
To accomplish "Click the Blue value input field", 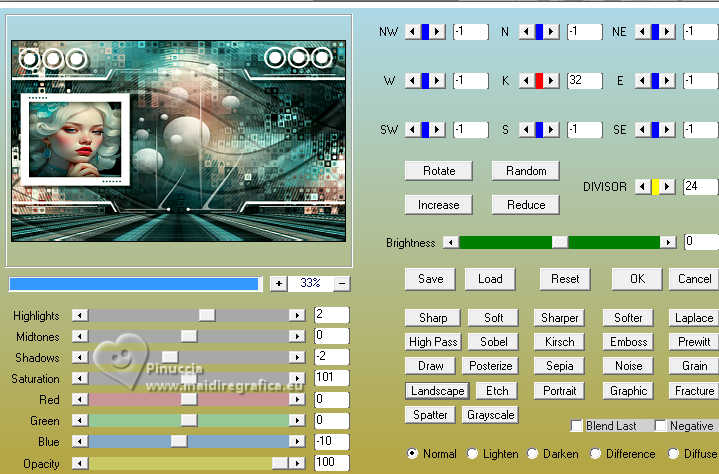I will [330, 442].
